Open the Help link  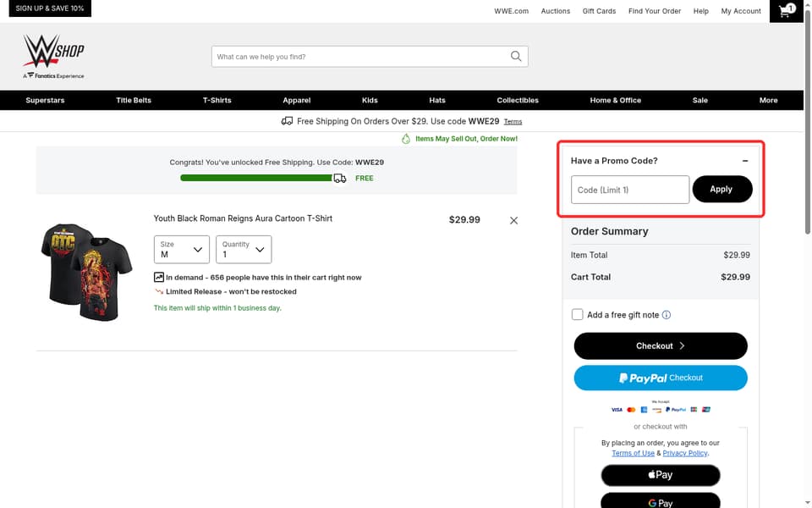tap(700, 11)
